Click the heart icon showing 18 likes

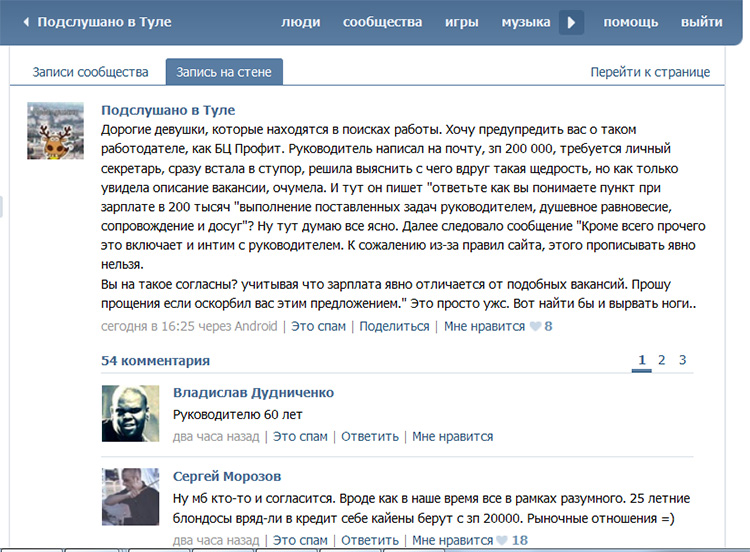[502, 540]
